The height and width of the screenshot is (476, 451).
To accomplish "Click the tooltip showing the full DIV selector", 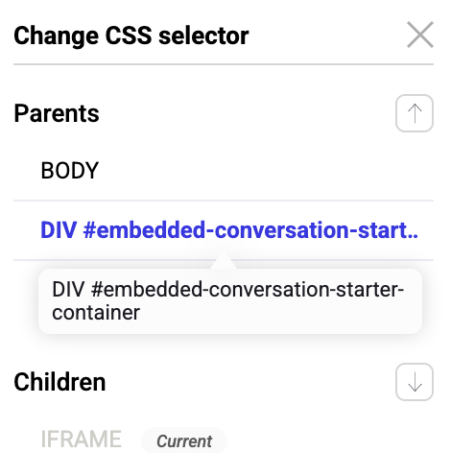I will pos(230,301).
